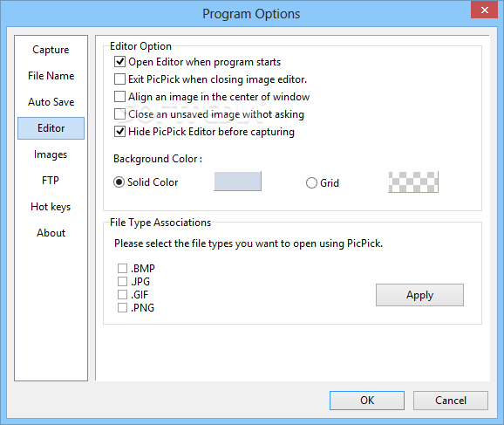This screenshot has width=504, height=425.
Task: Pick the solid background color swatch
Action: [x=237, y=182]
